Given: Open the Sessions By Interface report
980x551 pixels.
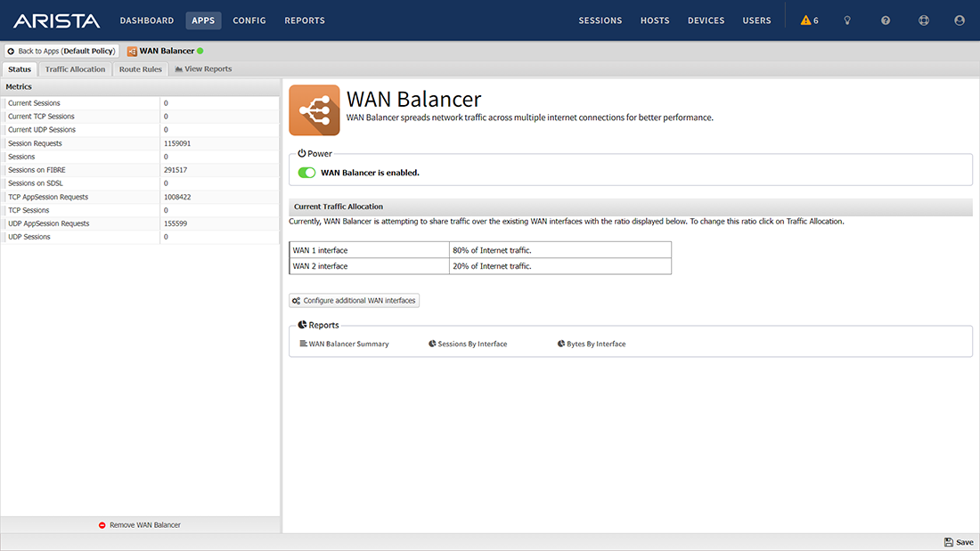Looking at the screenshot, I should point(468,344).
